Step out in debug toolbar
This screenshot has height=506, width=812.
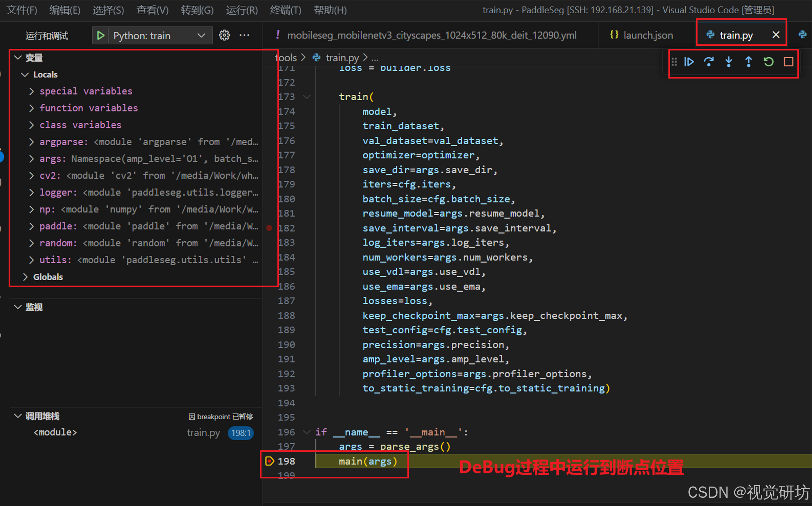[x=749, y=62]
